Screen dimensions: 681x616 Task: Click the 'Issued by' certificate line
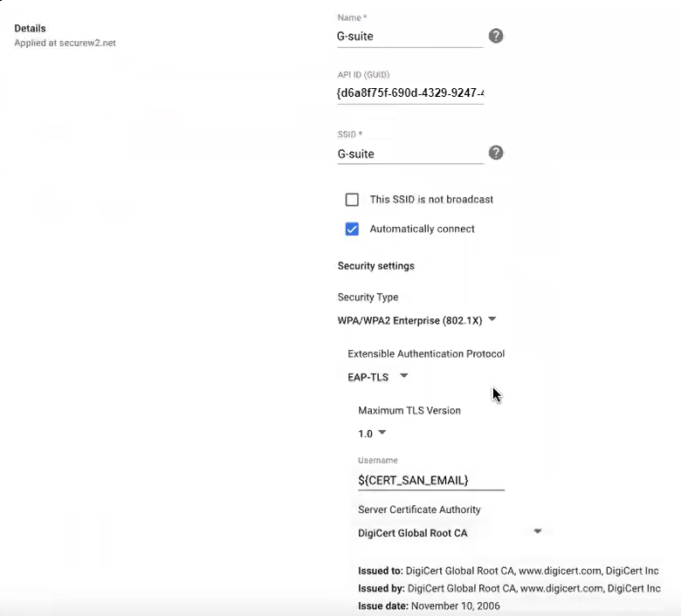(508, 588)
